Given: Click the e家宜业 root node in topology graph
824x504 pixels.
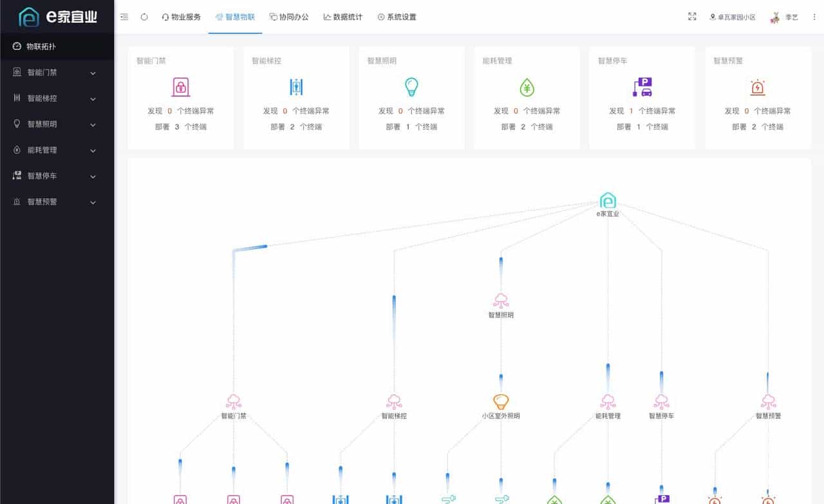Looking at the screenshot, I should point(608,201).
